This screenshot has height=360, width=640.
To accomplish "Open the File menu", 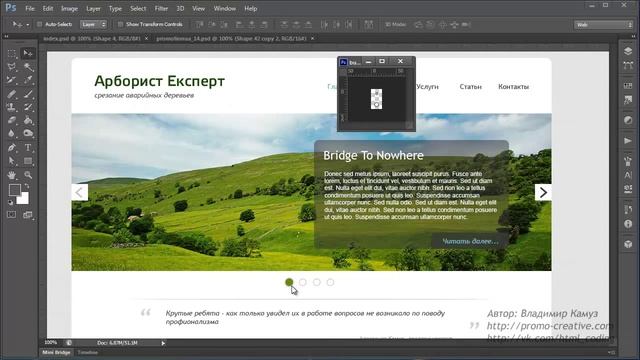I will click(30, 9).
